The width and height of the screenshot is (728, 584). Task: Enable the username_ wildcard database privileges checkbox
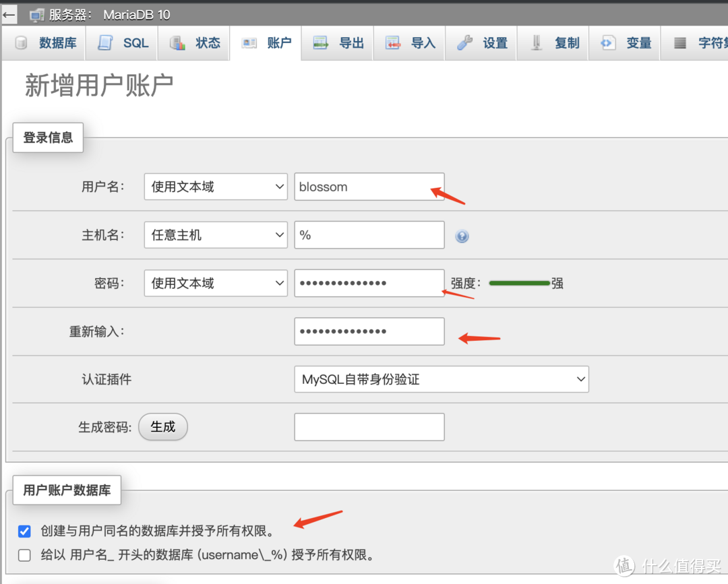24,555
